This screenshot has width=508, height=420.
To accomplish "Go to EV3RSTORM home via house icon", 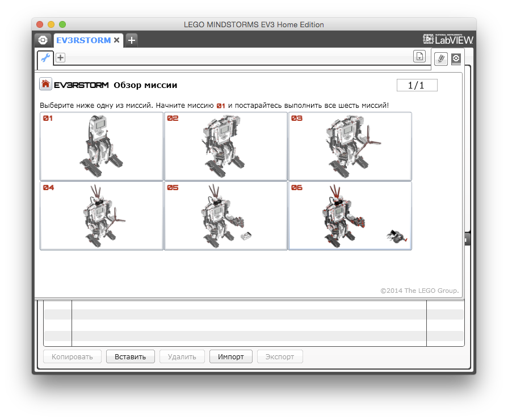I will (x=45, y=84).
